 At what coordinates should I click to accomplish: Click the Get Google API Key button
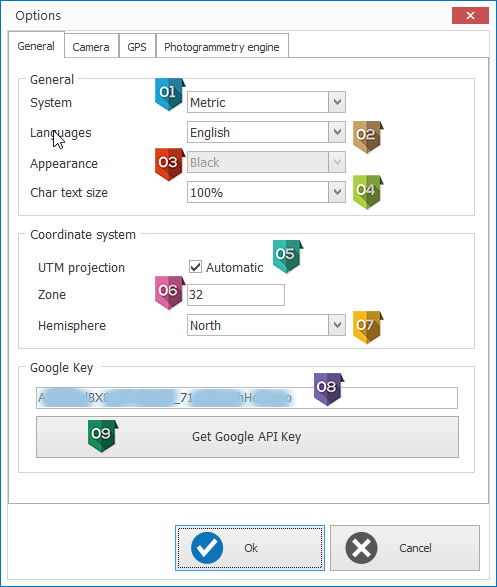pos(247,437)
